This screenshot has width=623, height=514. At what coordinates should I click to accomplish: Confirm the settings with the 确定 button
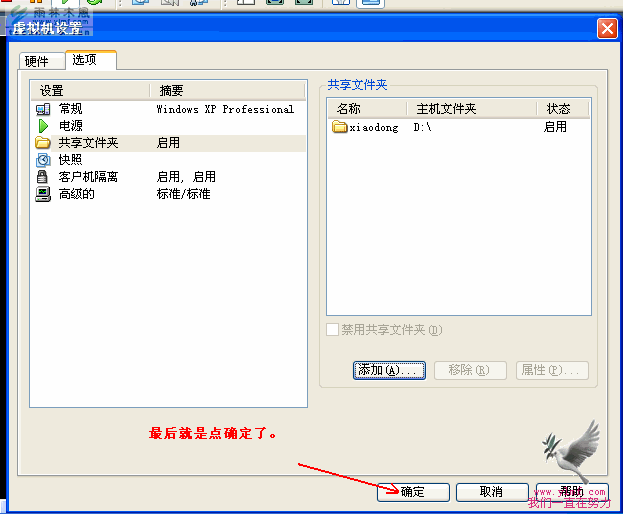tap(413, 492)
